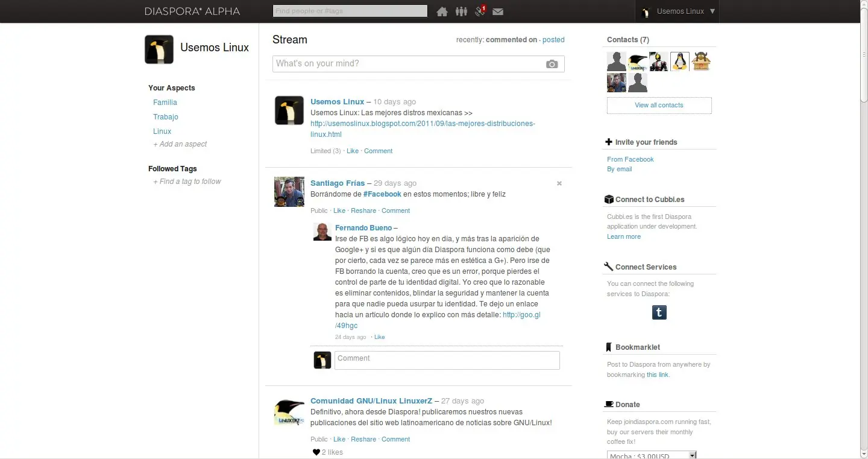Go to the home stream icon
868x459 pixels.
pos(442,11)
